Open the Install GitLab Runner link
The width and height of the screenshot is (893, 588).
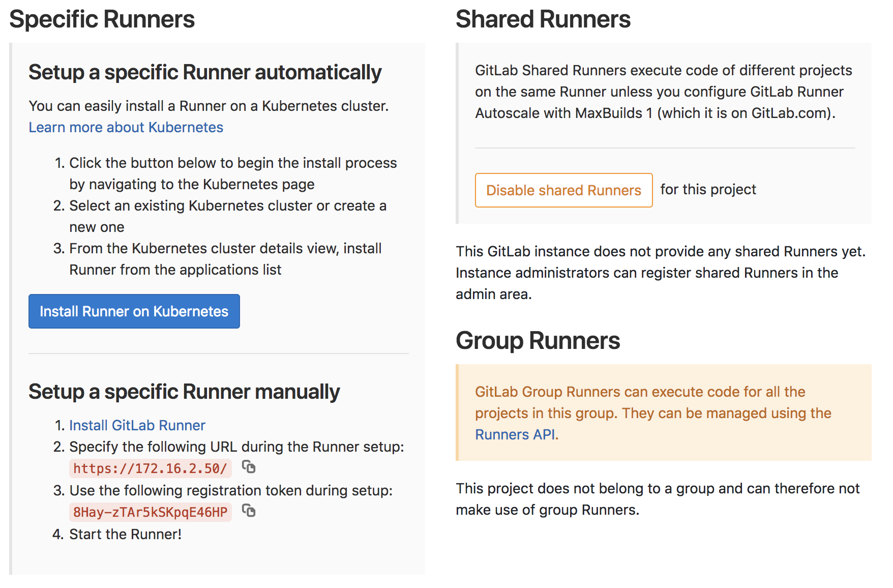(137, 425)
